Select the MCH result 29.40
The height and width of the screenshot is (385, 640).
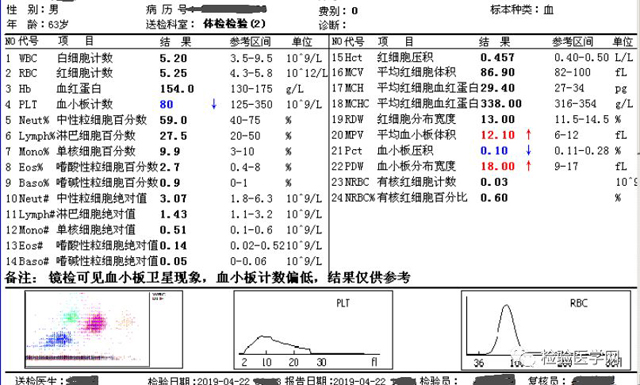[x=498, y=88]
